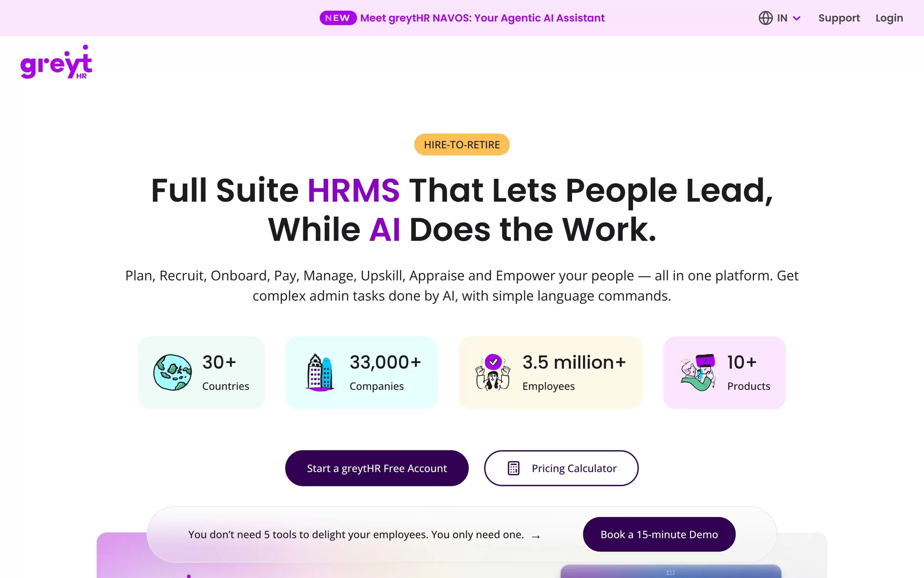Click the greytHR logo
This screenshot has height=578, width=924.
pos(56,62)
